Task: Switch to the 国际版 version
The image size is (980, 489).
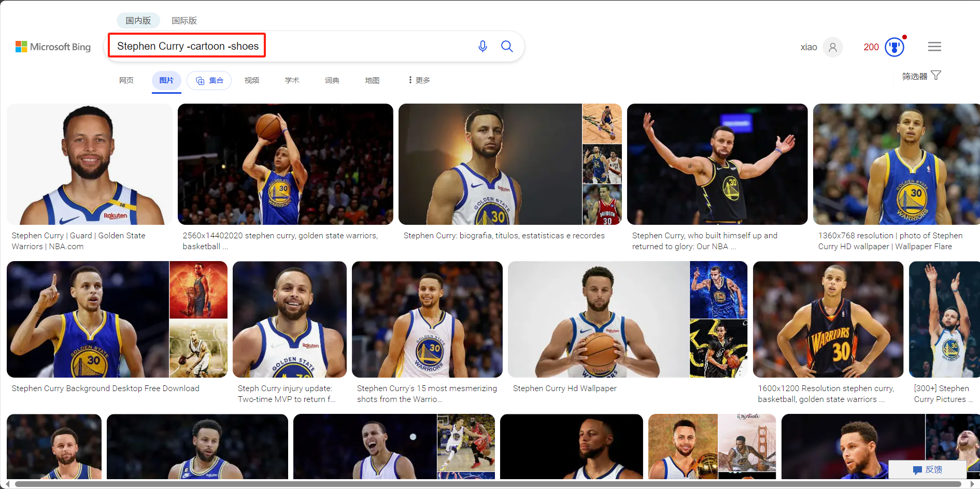Action: [184, 20]
